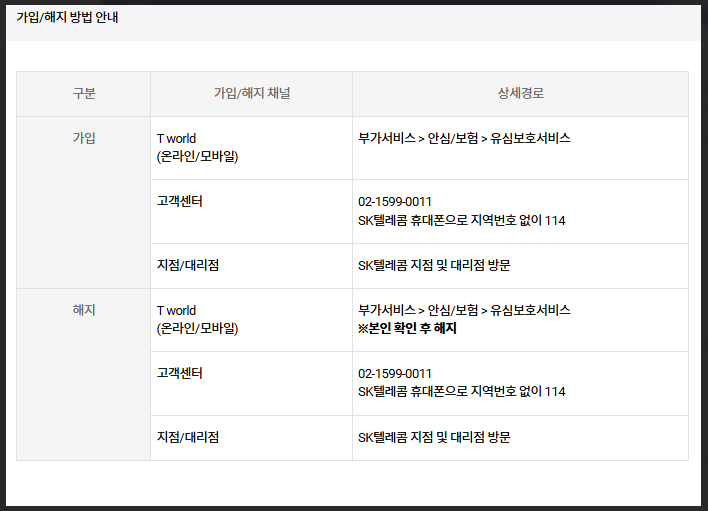Click the 해지 row label
The height and width of the screenshot is (511, 708).
pyautogui.click(x=84, y=310)
